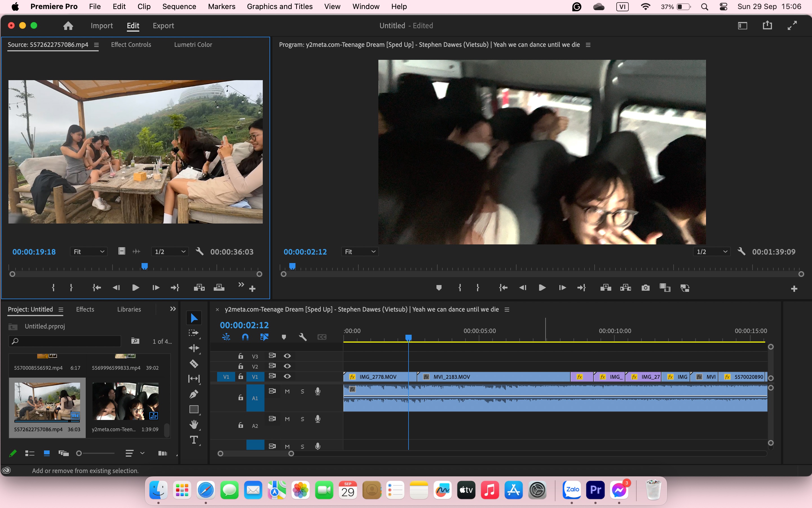The width and height of the screenshot is (812, 508).
Task: Mute track A1
Action: click(287, 391)
